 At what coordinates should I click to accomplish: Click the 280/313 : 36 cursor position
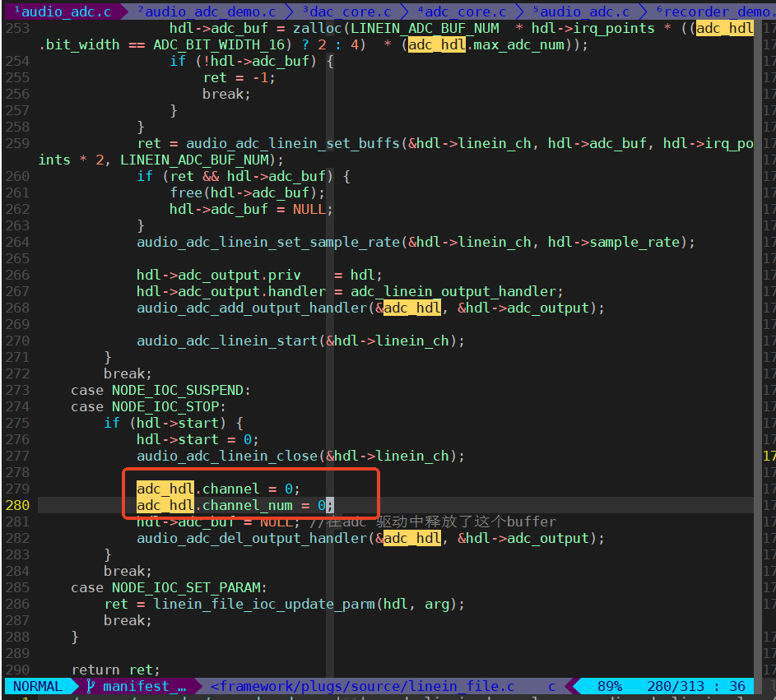696,686
